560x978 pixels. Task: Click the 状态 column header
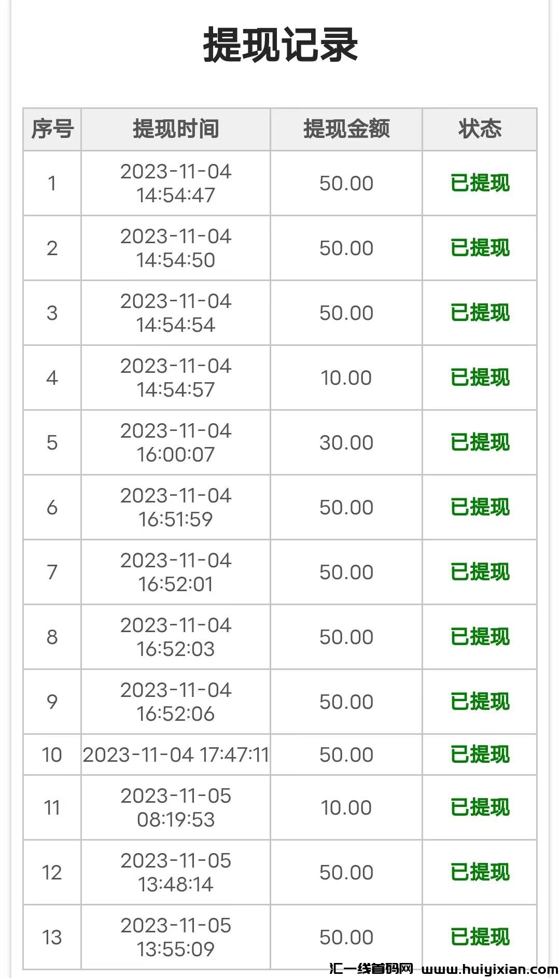(480, 129)
